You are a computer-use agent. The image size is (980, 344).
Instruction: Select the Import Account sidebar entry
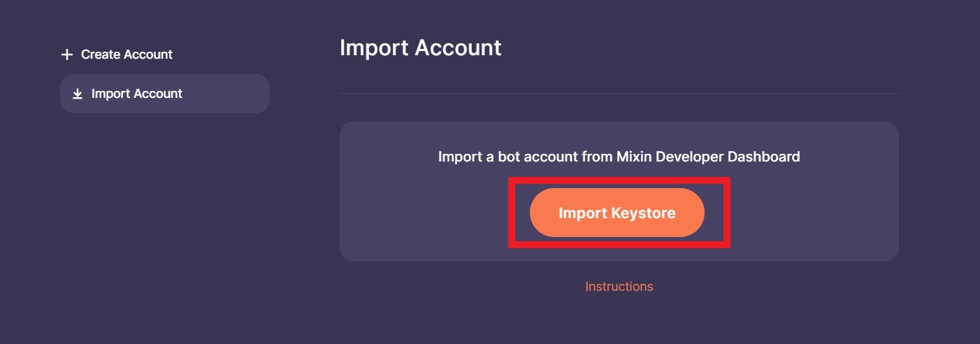click(164, 94)
